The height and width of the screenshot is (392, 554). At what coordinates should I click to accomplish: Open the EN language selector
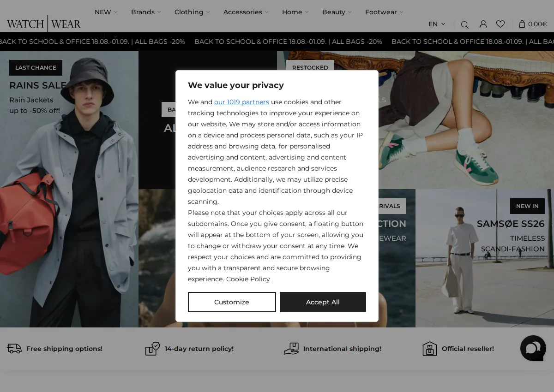[437, 24]
